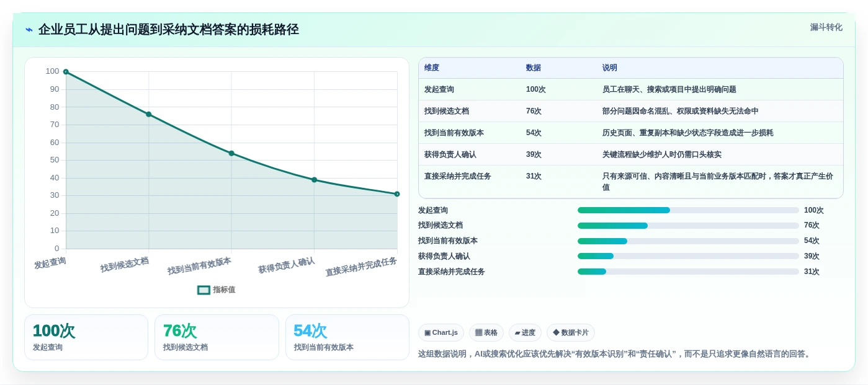Click description 部分问题因命名混乱、权限或资料缺失无法命中

coord(681,111)
